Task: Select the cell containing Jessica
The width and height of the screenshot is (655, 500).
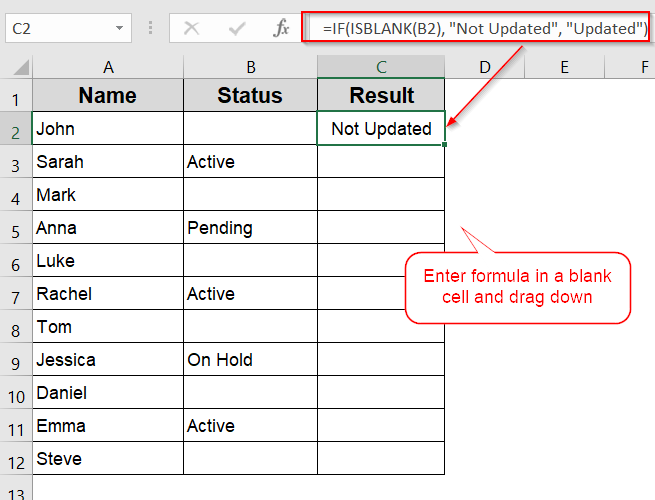Action: click(108, 359)
